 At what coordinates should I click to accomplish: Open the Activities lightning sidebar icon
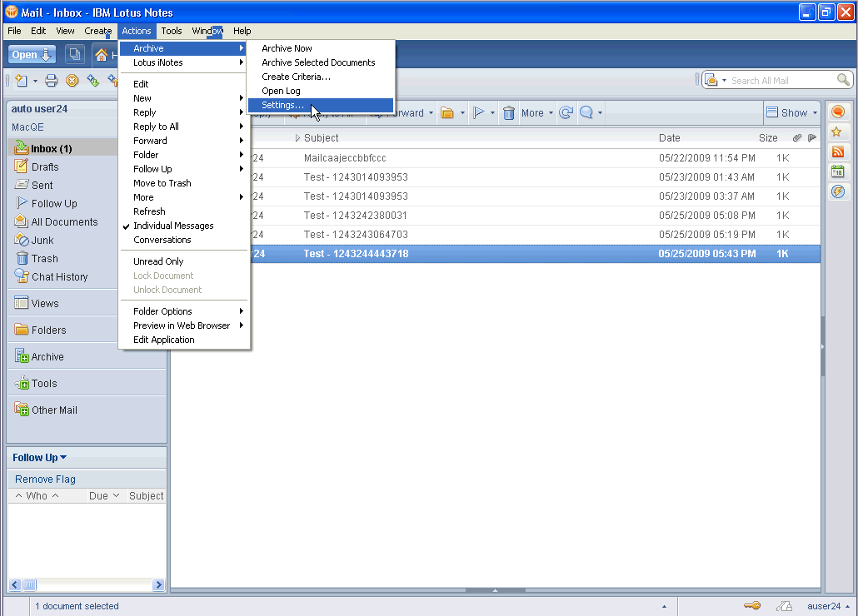tap(837, 191)
